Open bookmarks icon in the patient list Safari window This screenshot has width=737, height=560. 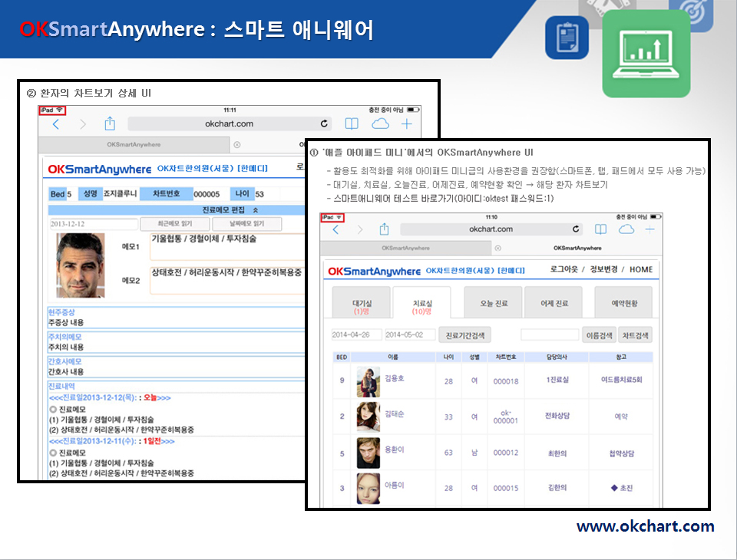point(600,229)
